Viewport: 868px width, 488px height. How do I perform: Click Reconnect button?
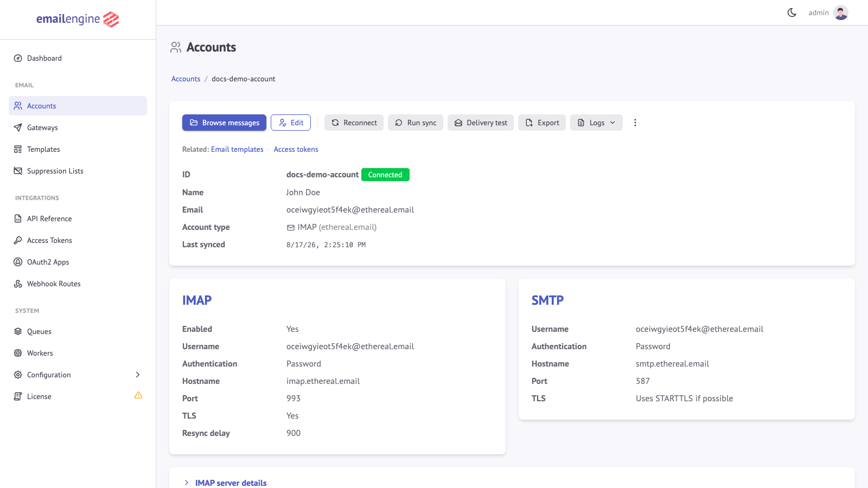click(354, 123)
